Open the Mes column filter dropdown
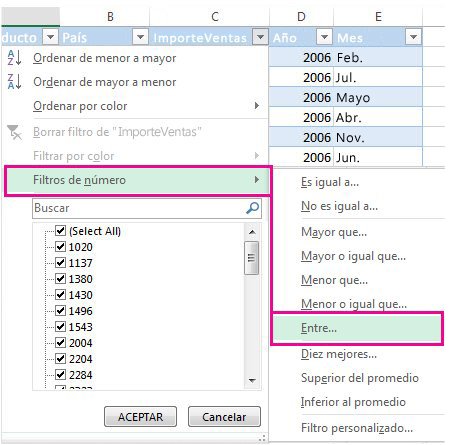The width and height of the screenshot is (450, 445). tap(413, 37)
